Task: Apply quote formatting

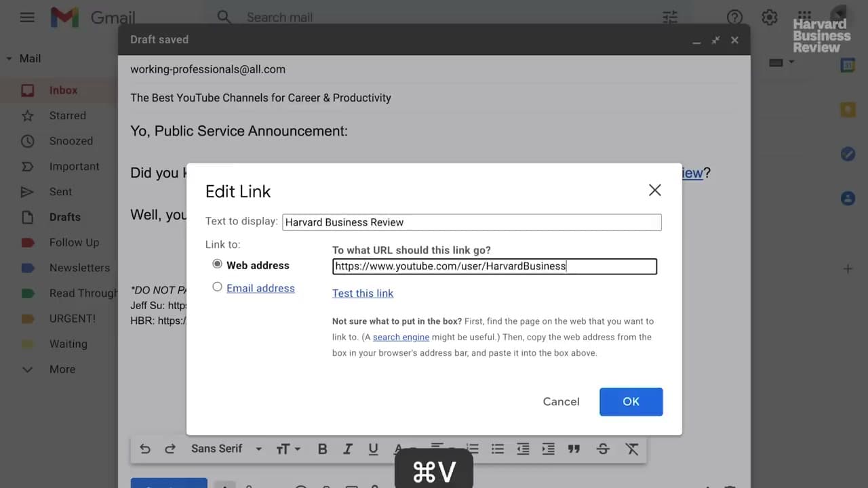Action: tap(574, 449)
